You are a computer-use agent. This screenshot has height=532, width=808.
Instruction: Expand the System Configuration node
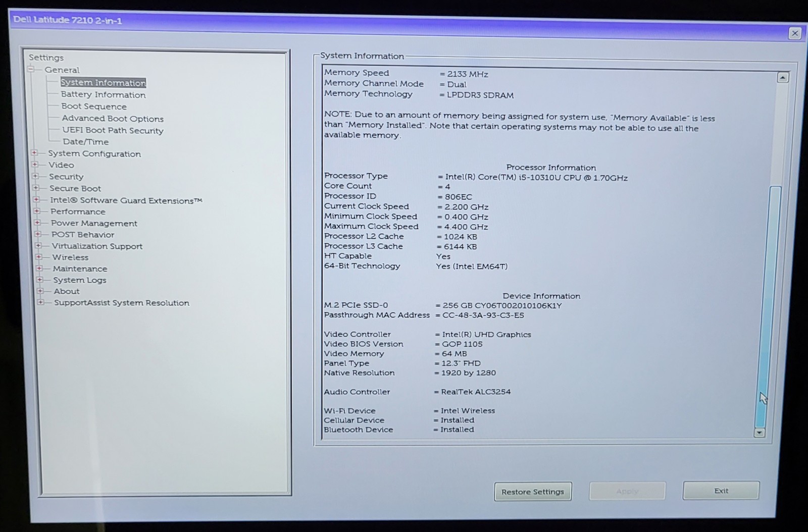coord(34,153)
